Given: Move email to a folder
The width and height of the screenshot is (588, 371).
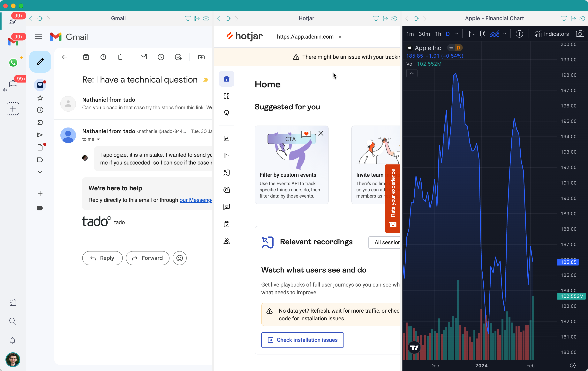Looking at the screenshot, I should pyautogui.click(x=201, y=57).
